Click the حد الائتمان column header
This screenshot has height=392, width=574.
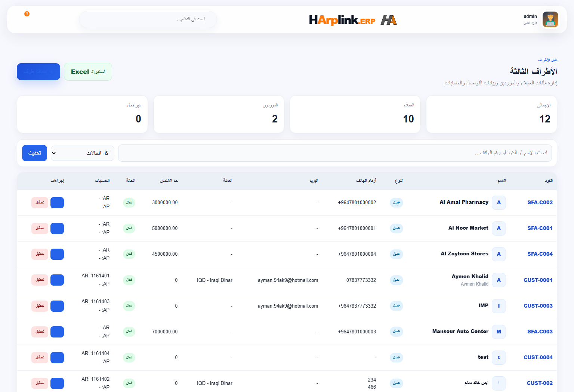pyautogui.click(x=169, y=181)
